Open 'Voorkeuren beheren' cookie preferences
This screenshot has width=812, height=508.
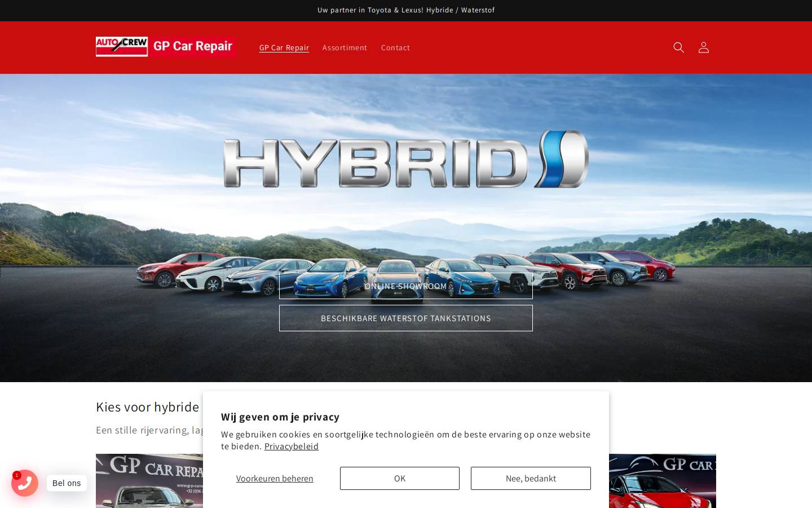coord(275,478)
